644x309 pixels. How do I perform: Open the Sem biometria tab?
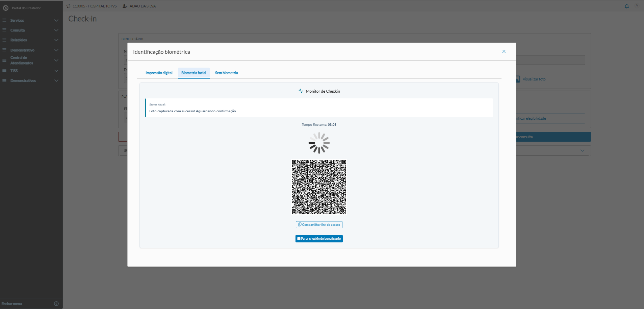point(227,73)
